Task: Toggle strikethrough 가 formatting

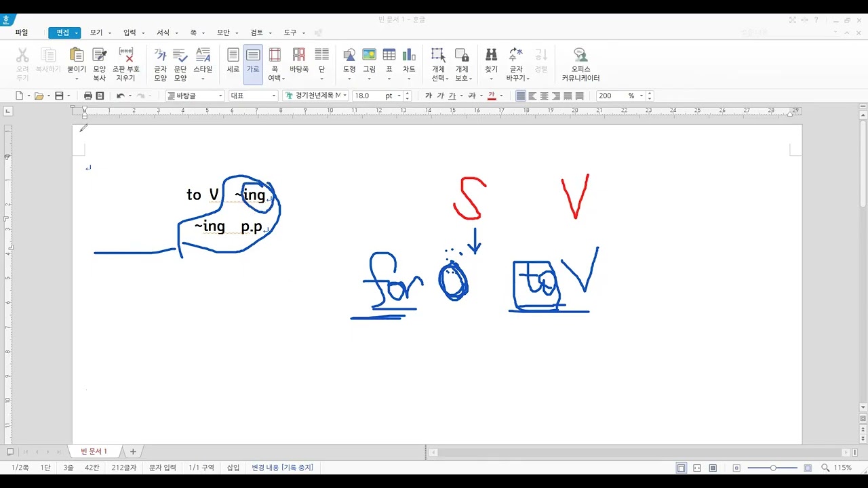Action: 472,96
